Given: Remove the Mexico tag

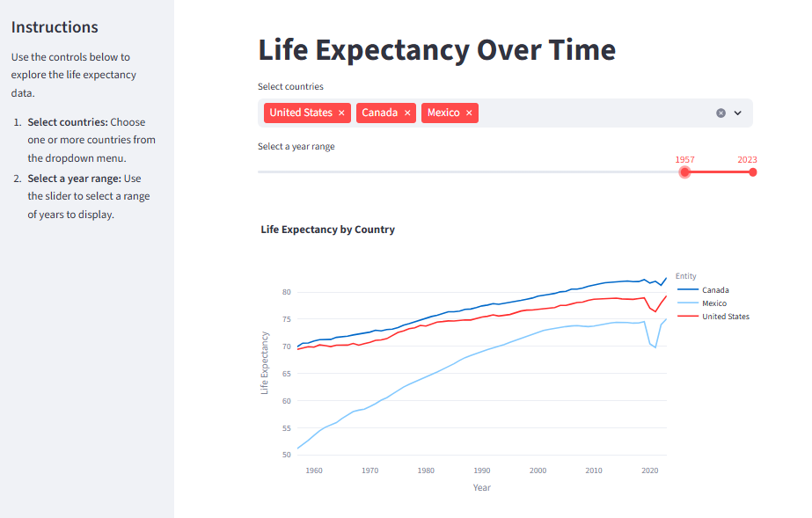Looking at the screenshot, I should 469,113.
